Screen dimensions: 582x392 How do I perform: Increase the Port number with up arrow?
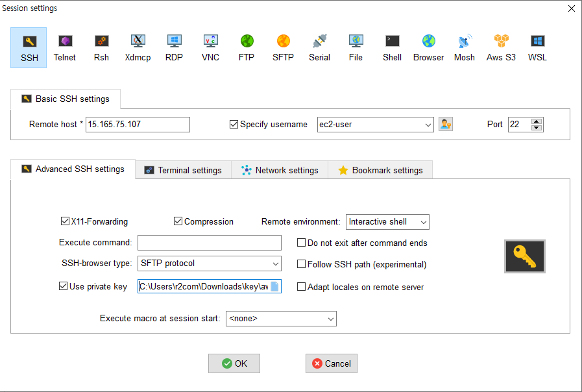coord(537,121)
